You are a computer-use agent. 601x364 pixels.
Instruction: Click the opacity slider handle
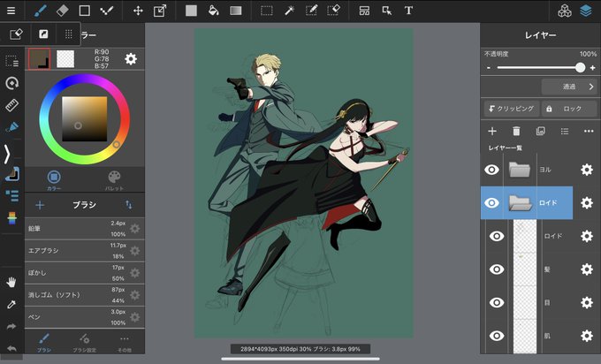point(581,68)
